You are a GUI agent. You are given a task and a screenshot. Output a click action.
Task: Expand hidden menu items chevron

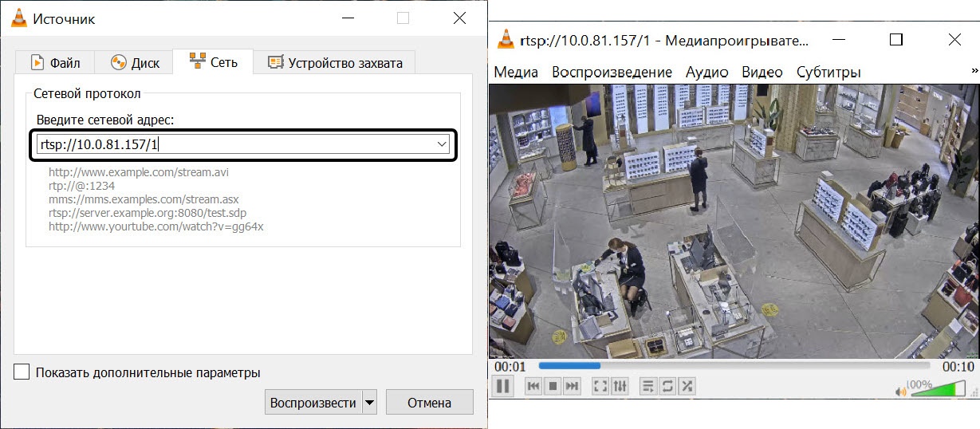(974, 72)
